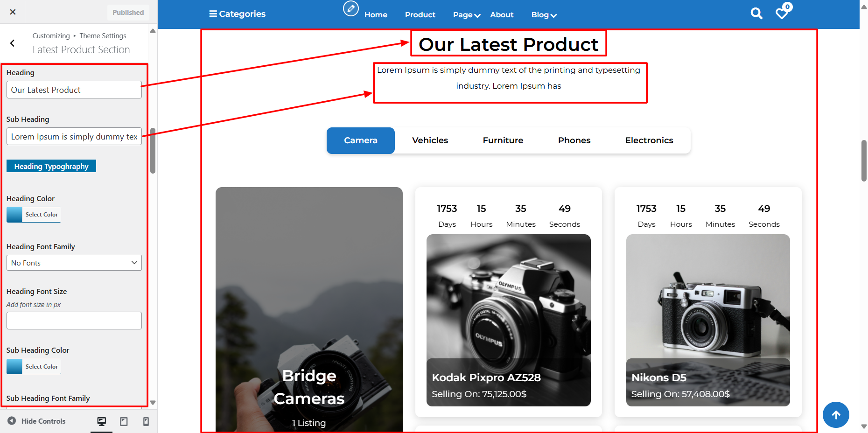Open the wishlist heart icon
Screen dimensions: 868x433
coord(782,14)
